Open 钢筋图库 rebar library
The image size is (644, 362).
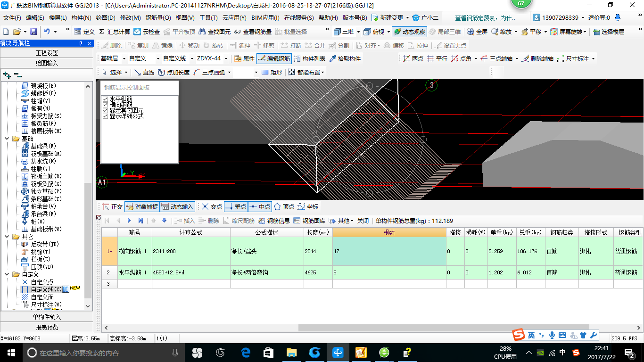point(309,221)
